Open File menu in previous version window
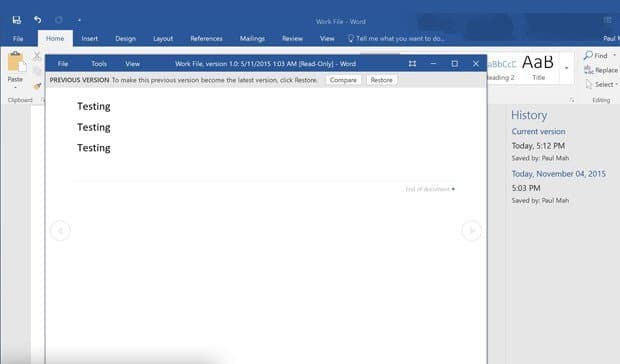 click(x=63, y=64)
